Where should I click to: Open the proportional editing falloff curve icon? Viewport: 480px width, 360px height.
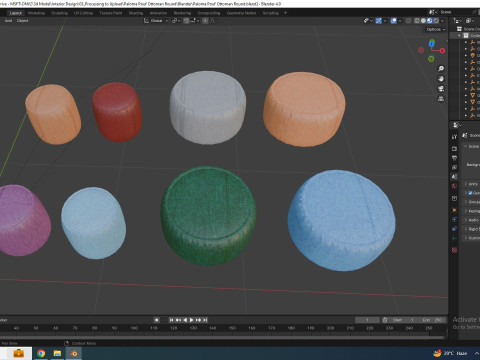coord(213,21)
